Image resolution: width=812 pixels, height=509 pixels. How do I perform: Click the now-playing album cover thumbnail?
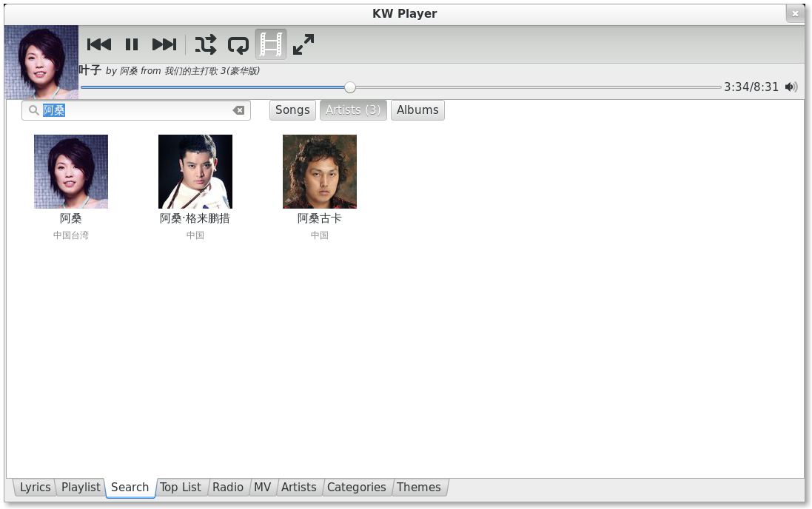point(41,62)
